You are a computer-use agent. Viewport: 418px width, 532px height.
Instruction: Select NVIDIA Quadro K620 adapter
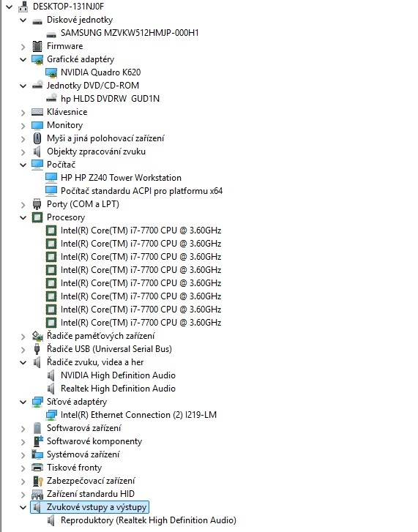tap(100, 72)
